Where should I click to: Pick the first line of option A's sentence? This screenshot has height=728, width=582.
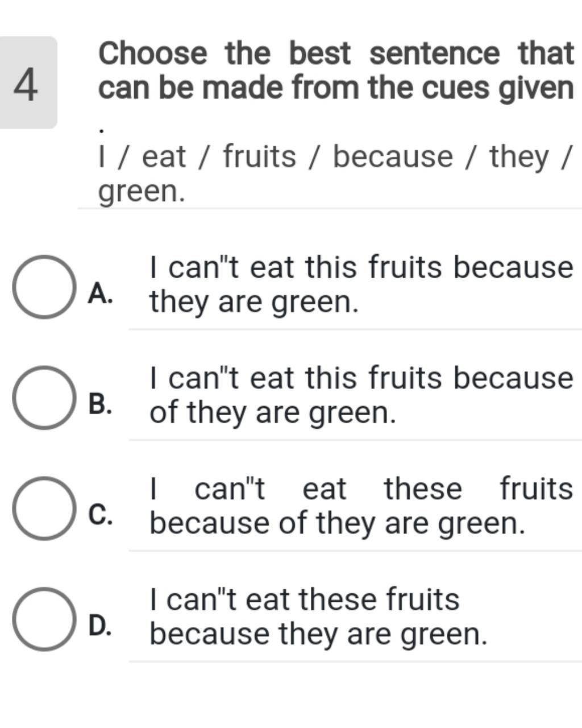361,267
